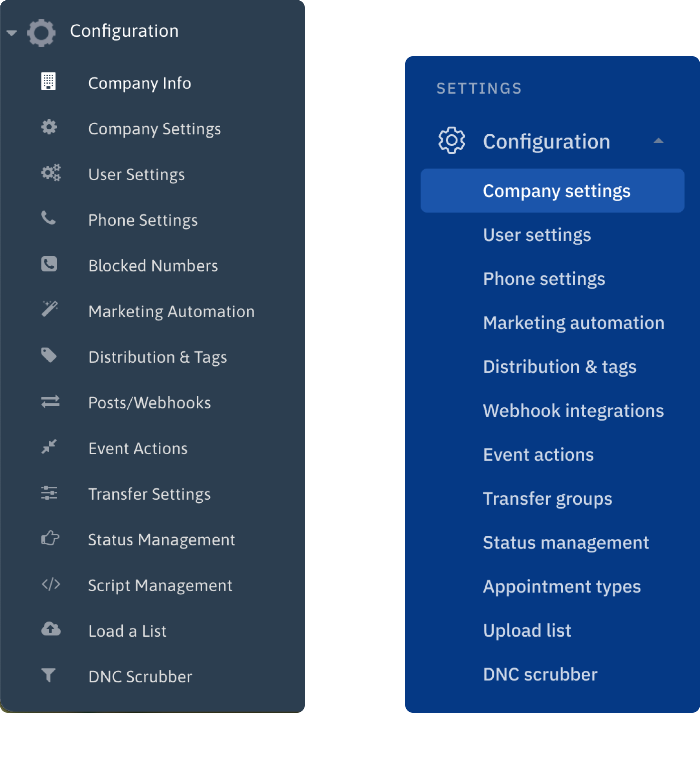Screen dimensions: 700x781
Task: Click the Phone Settings handset icon
Action: tap(49, 219)
